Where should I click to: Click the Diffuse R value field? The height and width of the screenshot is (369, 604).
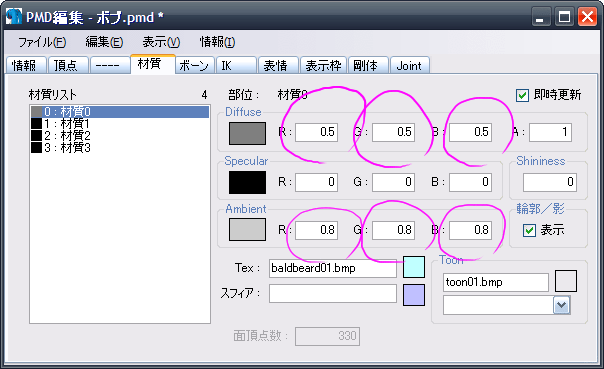[x=317, y=132]
